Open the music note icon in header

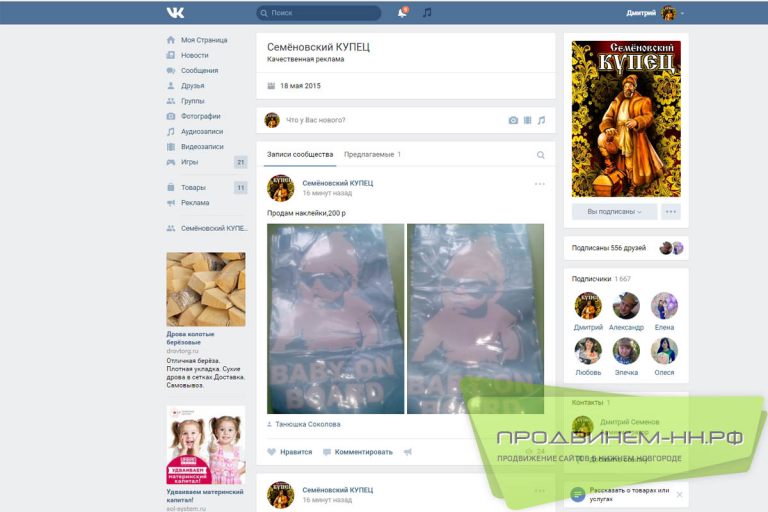(x=427, y=12)
